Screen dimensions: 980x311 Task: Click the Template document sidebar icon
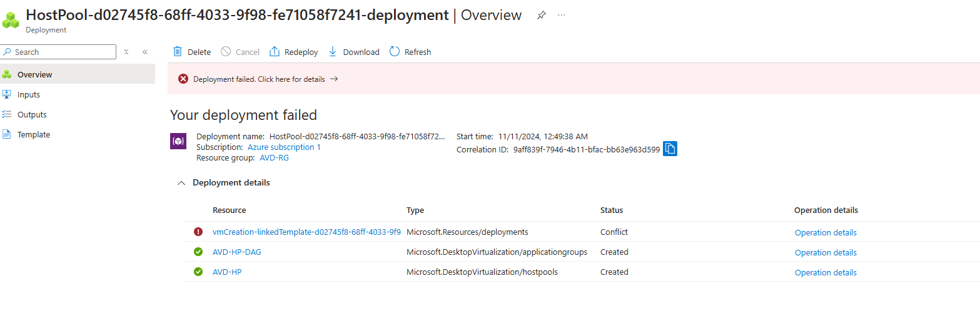pos(7,134)
